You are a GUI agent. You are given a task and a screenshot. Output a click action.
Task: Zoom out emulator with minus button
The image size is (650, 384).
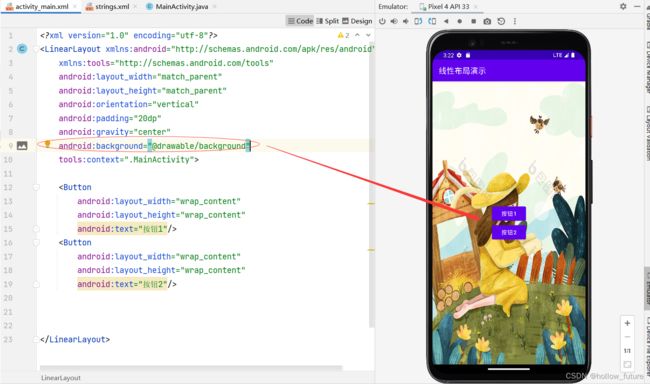(627, 337)
